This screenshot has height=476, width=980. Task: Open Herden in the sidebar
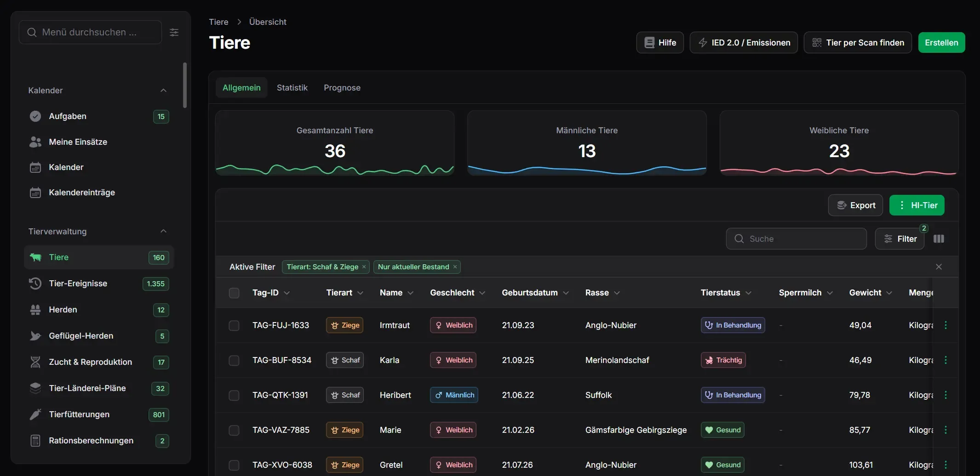click(99, 310)
